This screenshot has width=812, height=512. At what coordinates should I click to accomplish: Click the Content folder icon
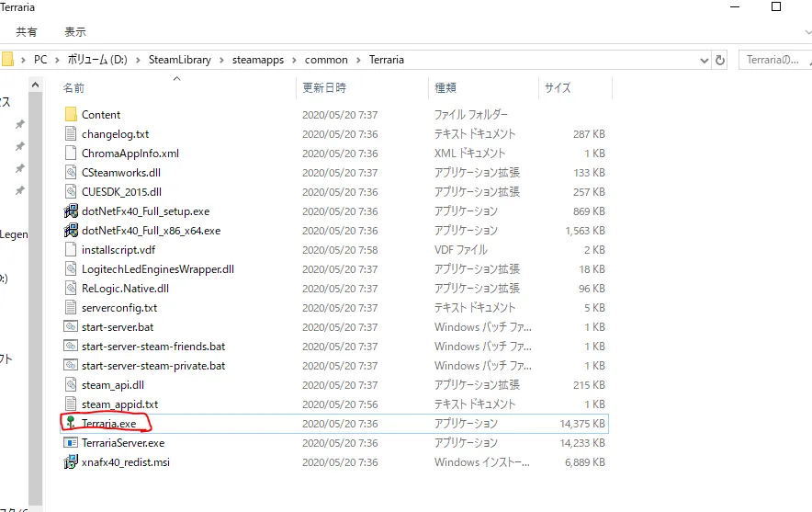[71, 115]
